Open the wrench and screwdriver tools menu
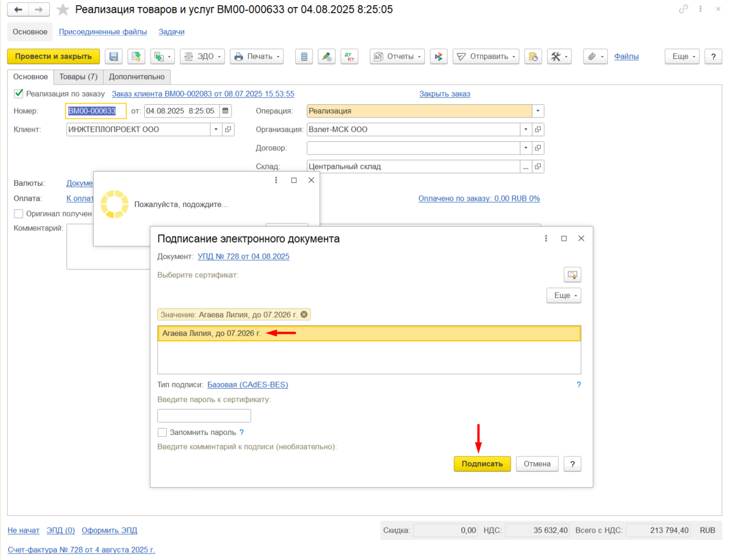This screenshot has width=730, height=560. click(559, 57)
